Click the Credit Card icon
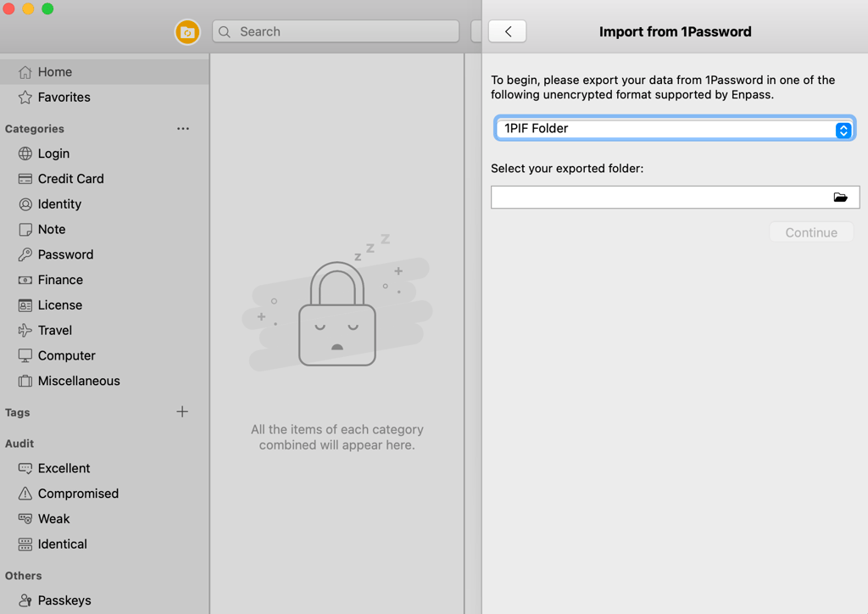Screen dimensions: 868x614 coord(25,179)
